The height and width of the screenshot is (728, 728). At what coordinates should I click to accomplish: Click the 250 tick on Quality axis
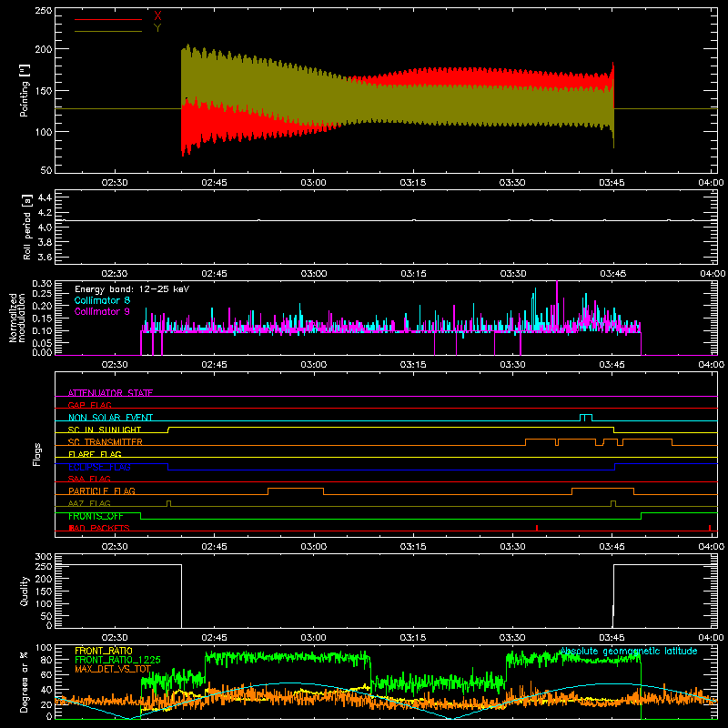click(x=43, y=566)
